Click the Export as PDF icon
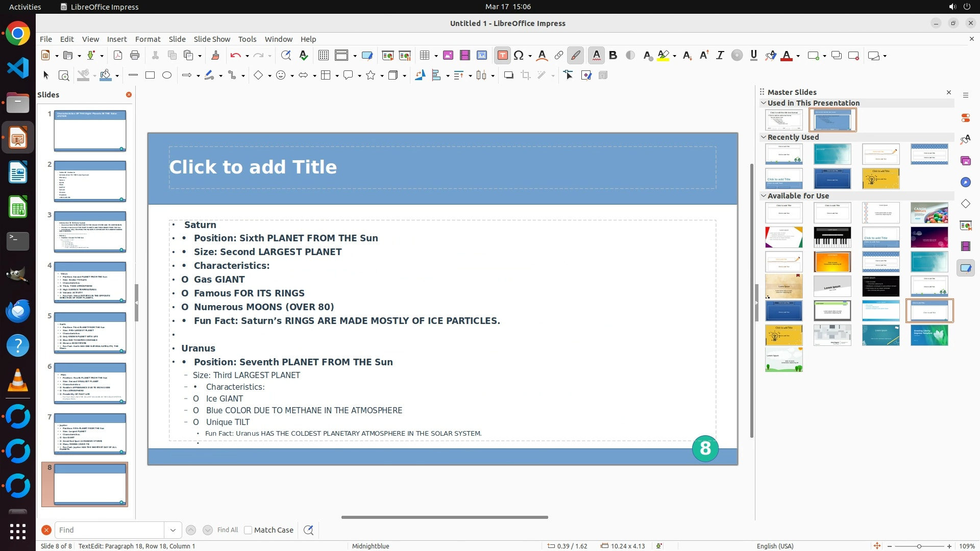Screen dimensions: 980x551 click(118, 56)
